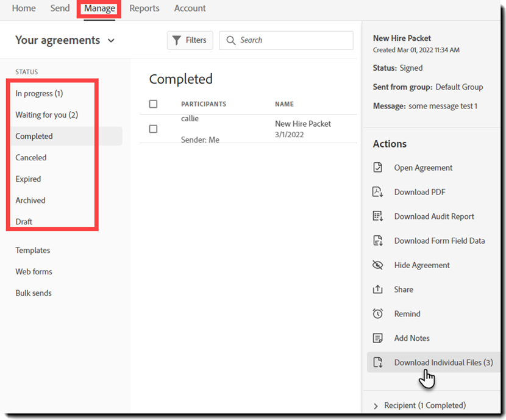Open the Filters panel

coord(190,40)
